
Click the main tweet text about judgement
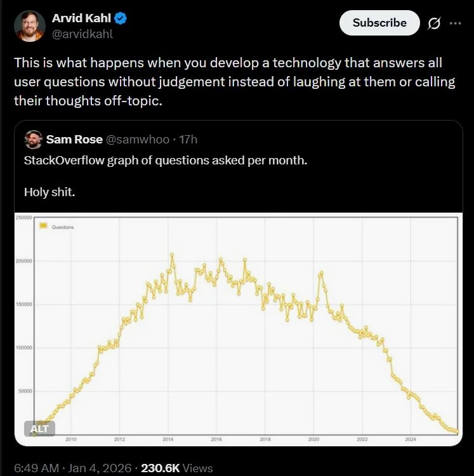pos(228,82)
